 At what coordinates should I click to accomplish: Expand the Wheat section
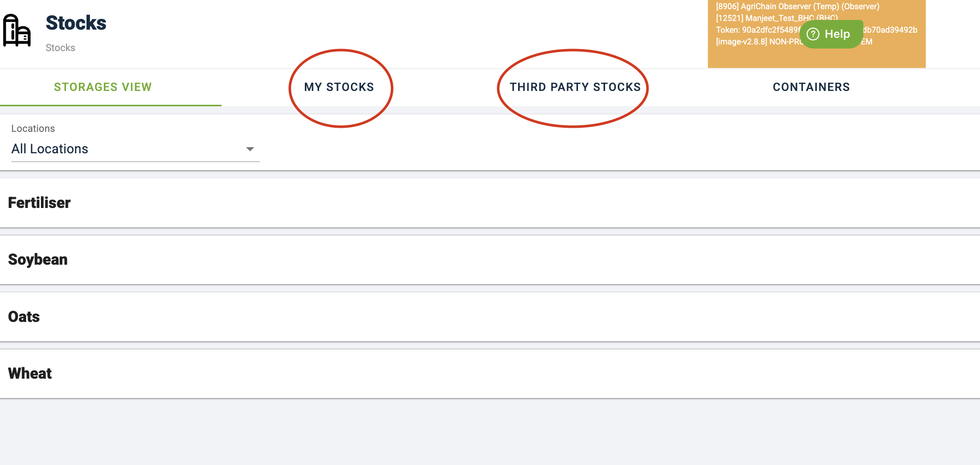[490, 374]
